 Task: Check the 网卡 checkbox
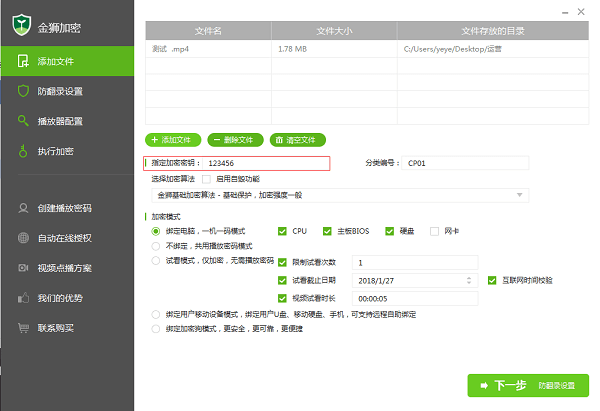click(434, 231)
